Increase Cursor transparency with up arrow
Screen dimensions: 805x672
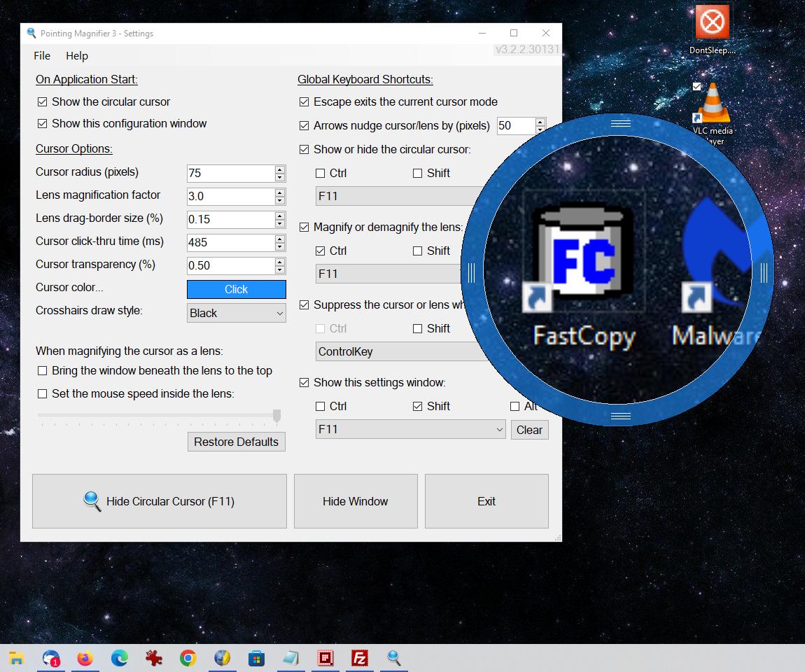click(x=280, y=262)
